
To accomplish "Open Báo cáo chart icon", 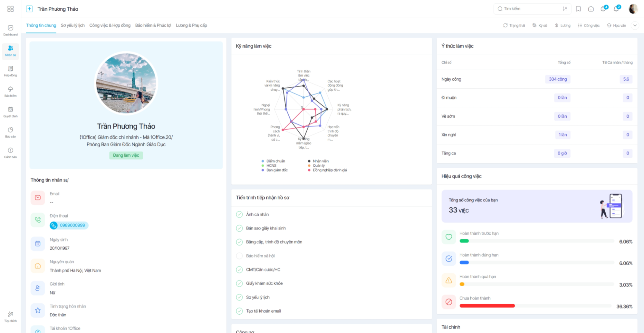I will [x=10, y=132].
